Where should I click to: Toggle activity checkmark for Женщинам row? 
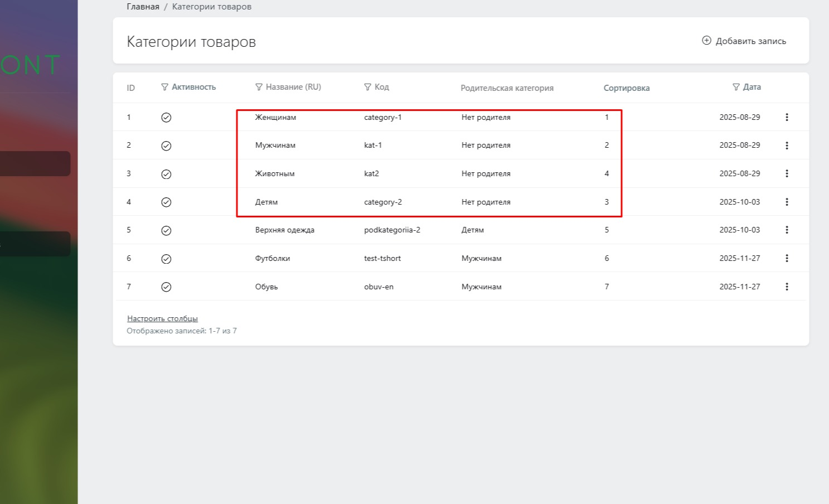click(166, 118)
